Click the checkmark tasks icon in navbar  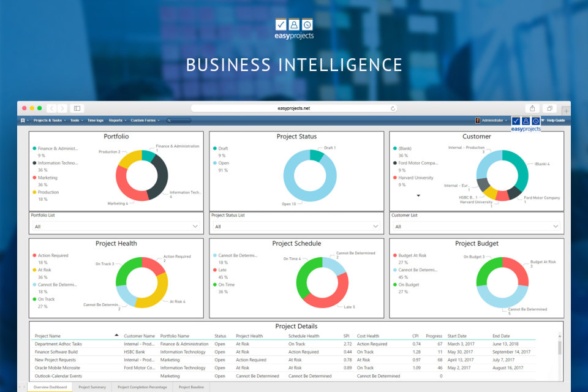[x=516, y=121]
